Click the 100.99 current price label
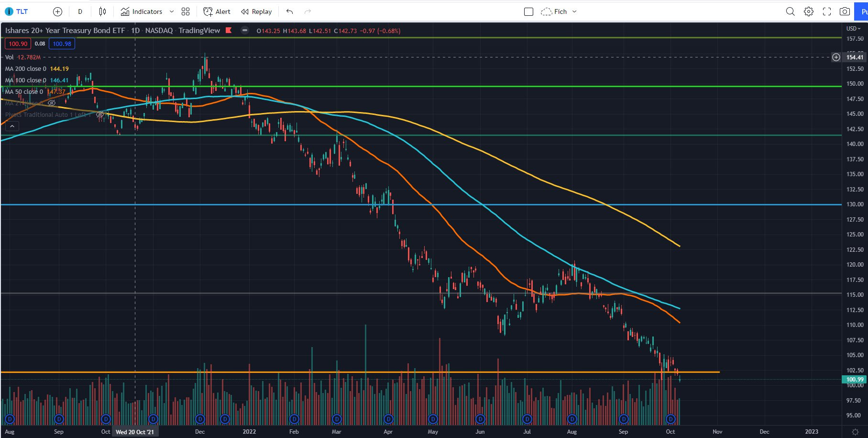The width and height of the screenshot is (868, 438). click(855, 379)
